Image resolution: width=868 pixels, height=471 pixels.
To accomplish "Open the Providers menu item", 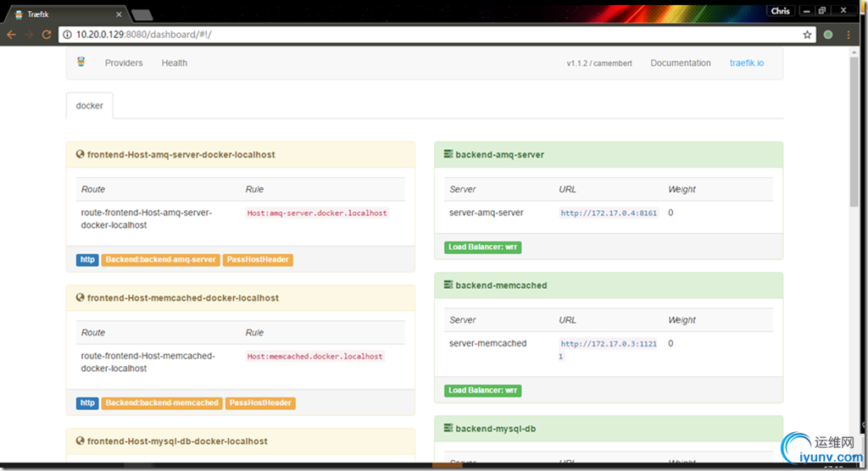I will pyautogui.click(x=124, y=63).
